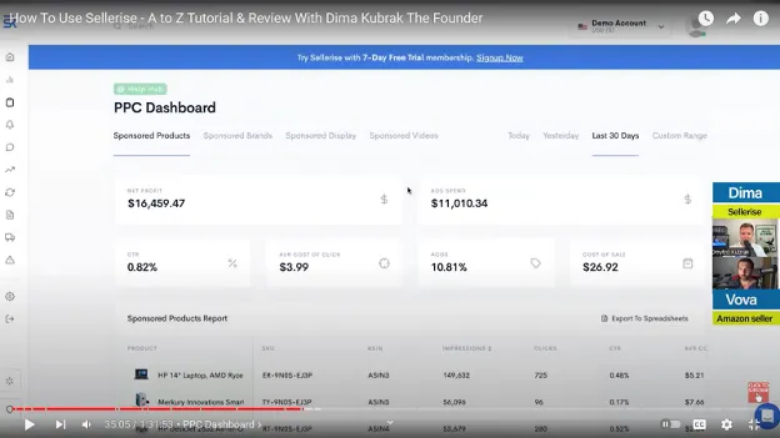Open the document report sidebar icon
780x438 pixels.
(x=10, y=215)
